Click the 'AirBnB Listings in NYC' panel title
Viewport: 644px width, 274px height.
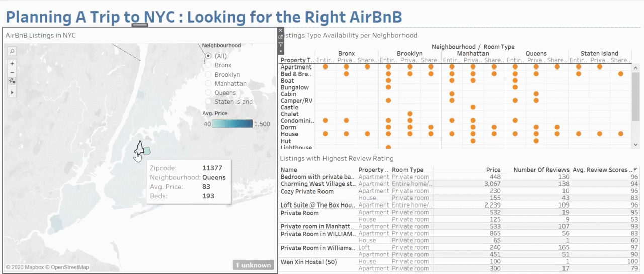40,35
